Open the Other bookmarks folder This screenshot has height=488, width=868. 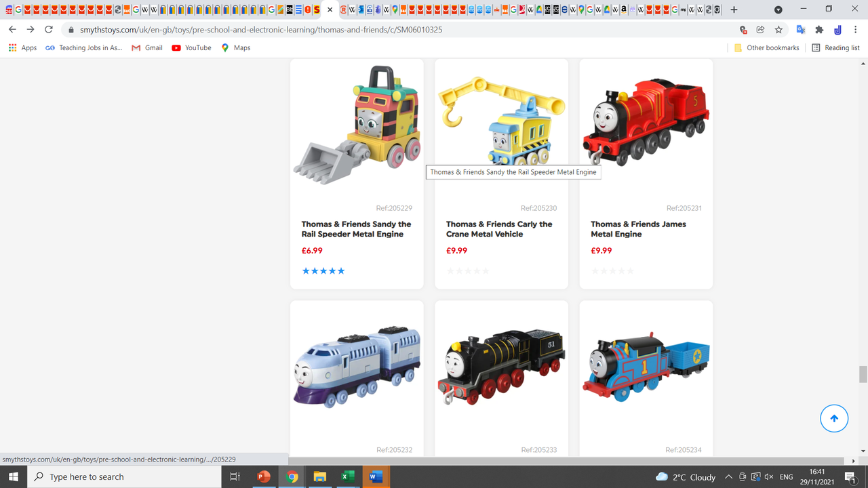(767, 48)
